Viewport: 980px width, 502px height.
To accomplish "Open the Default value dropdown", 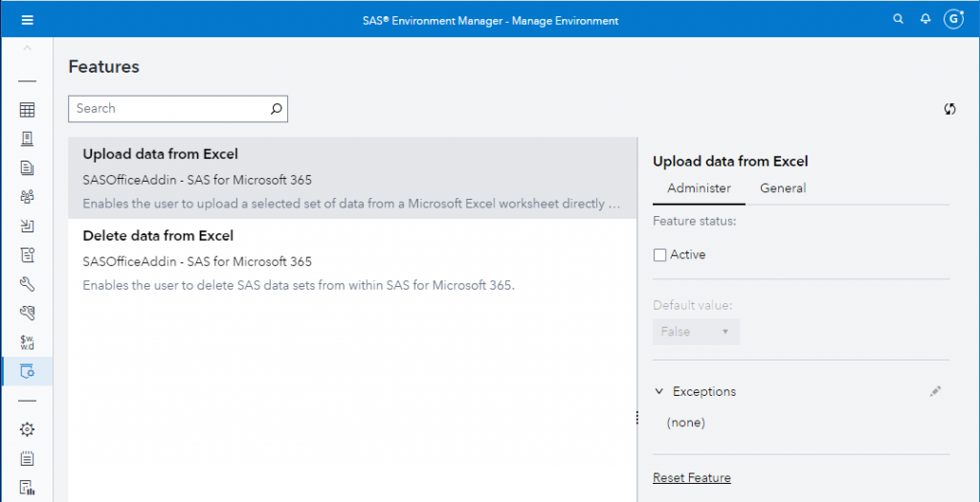I will tap(696, 332).
